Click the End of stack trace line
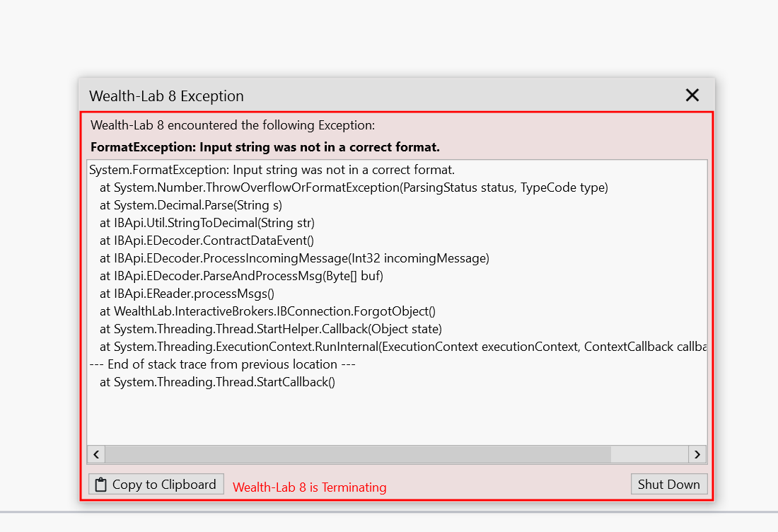Screen dimensions: 778x532 pyautogui.click(x=222, y=364)
